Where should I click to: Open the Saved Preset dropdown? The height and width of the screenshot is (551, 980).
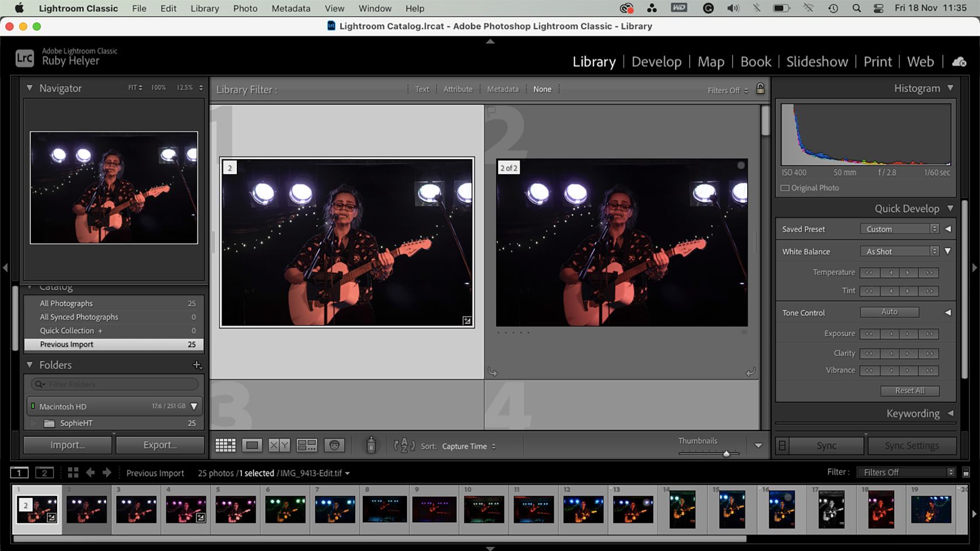(x=900, y=229)
